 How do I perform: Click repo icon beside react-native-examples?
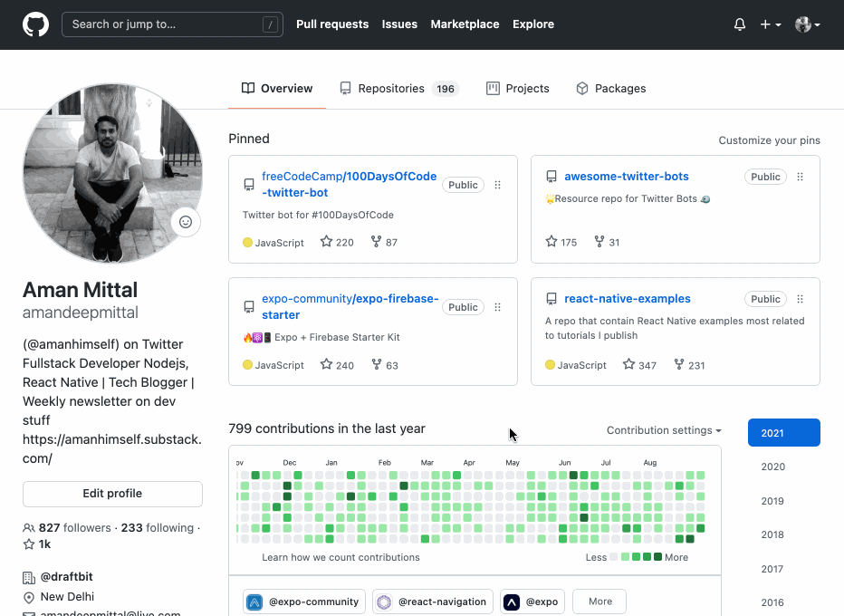(551, 299)
